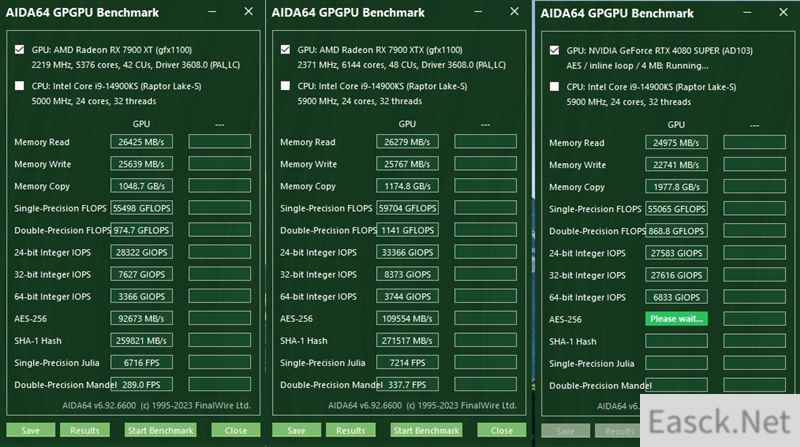Enable CPU checkbox in RX 7900 XTX window
Viewport: 800px width, 447px height.
coord(285,86)
